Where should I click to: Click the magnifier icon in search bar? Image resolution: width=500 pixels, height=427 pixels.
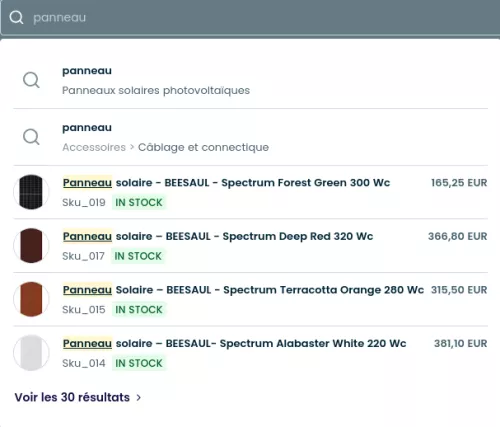pos(16,17)
